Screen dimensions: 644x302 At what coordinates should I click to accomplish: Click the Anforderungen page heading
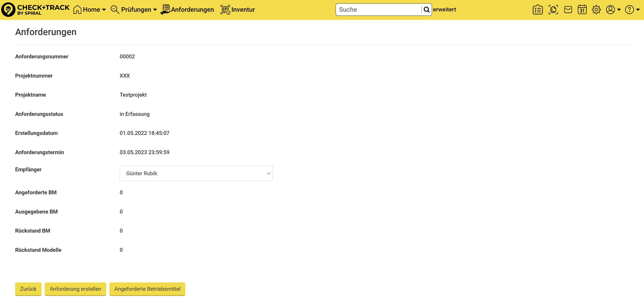click(46, 32)
